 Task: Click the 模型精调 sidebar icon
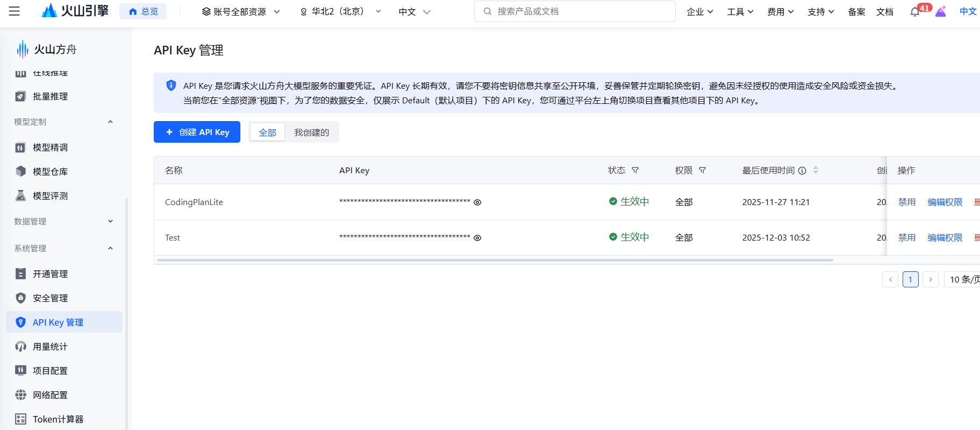[20, 147]
